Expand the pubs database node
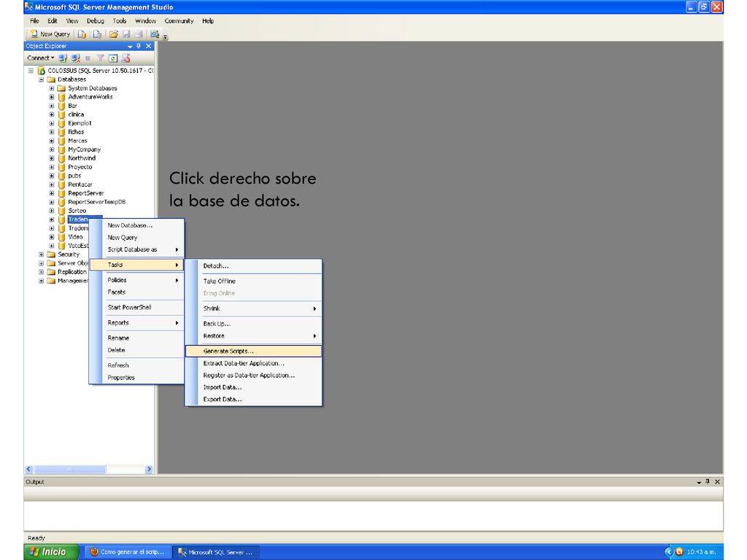Image resolution: width=747 pixels, height=560 pixels. click(52, 176)
